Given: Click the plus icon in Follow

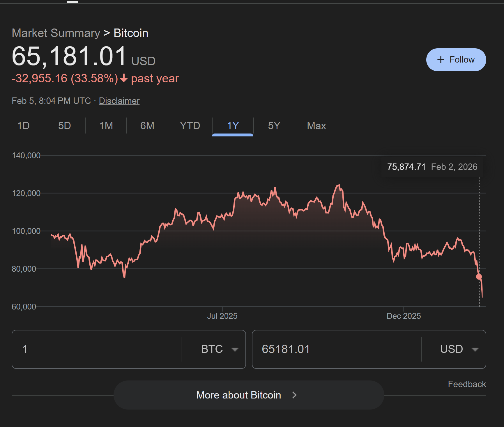Looking at the screenshot, I should tap(441, 60).
